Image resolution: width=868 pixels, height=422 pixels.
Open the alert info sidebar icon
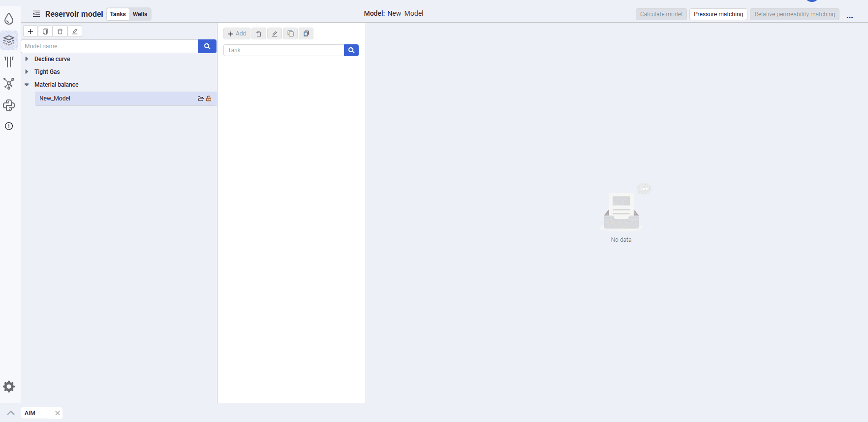(x=9, y=126)
